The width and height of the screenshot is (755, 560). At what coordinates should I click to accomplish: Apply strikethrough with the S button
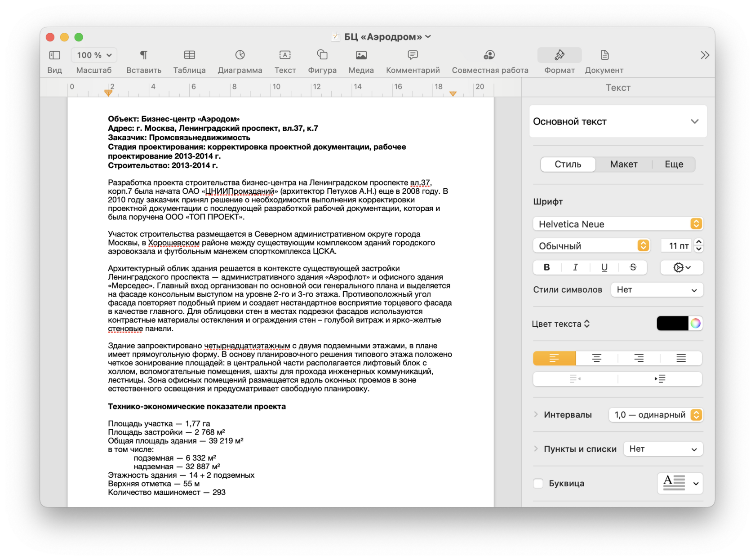pyautogui.click(x=633, y=267)
